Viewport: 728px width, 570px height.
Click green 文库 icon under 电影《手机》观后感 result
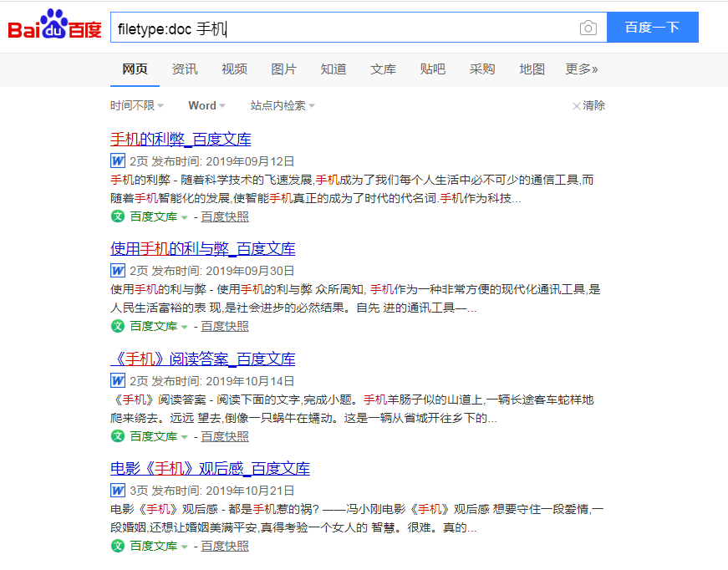pos(118,546)
